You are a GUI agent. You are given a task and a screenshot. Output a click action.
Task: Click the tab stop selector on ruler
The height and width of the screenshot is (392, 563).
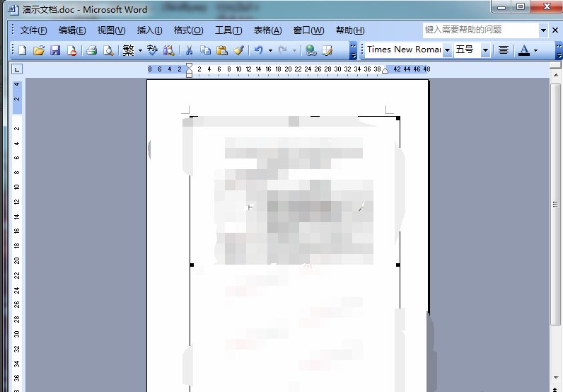17,69
